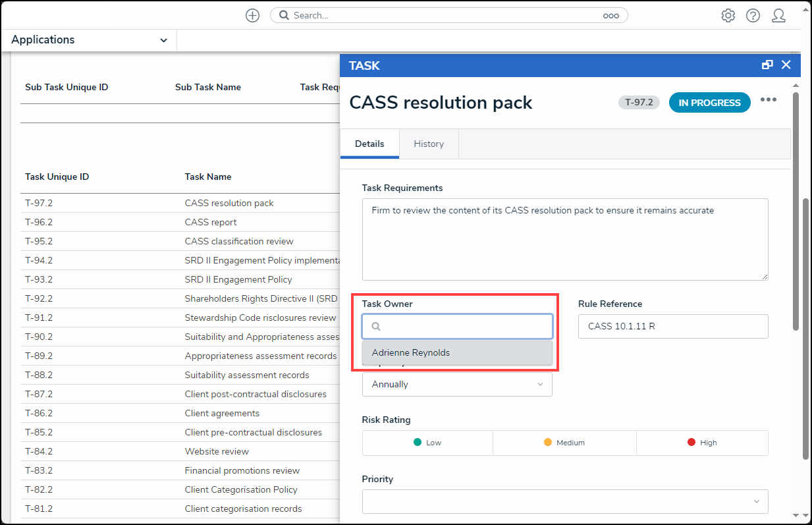The height and width of the screenshot is (525, 812).
Task: Click the IN PROGRESS status button
Action: [709, 103]
